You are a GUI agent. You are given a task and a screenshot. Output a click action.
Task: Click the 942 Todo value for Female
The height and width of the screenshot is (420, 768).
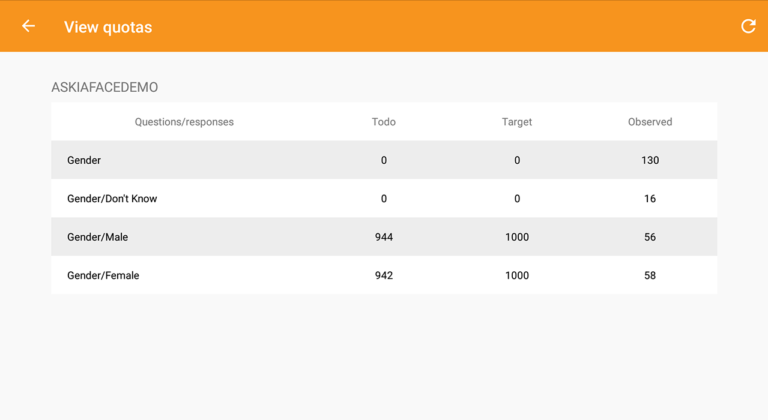[384, 275]
